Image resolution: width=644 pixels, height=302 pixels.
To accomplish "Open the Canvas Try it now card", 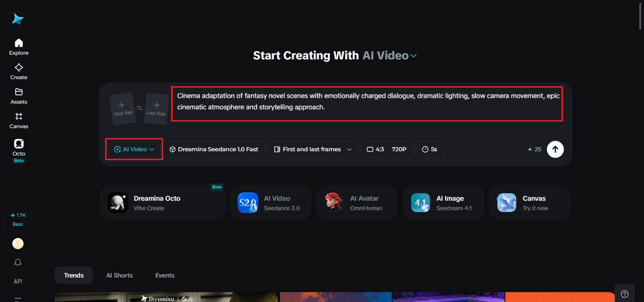I will [x=529, y=203].
